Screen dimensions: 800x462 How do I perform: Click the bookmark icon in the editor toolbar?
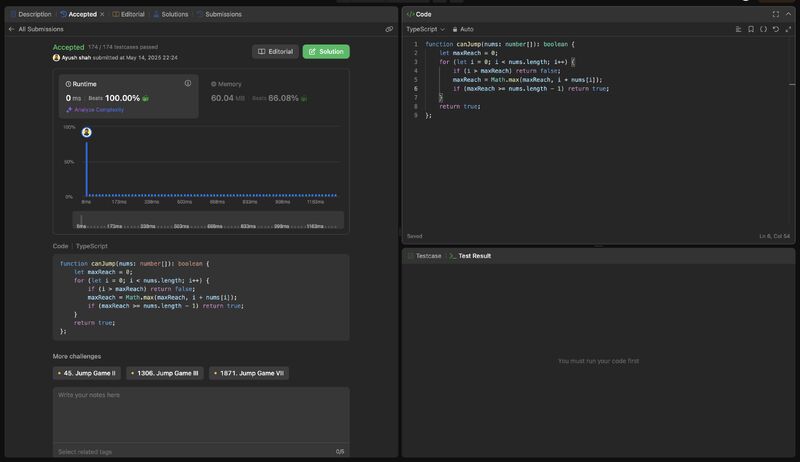[751, 29]
